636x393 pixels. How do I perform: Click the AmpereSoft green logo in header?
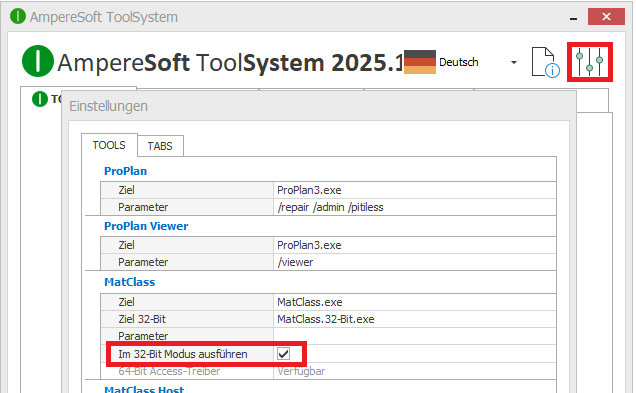point(38,61)
